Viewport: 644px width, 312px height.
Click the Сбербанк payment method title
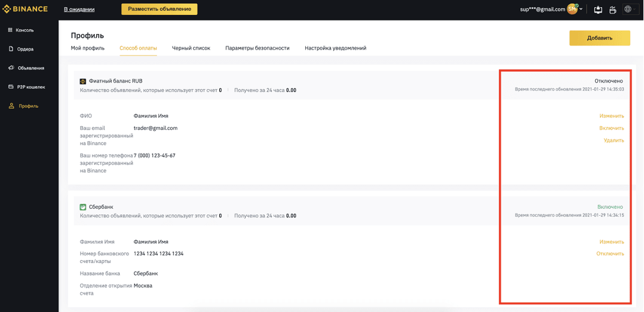point(100,207)
